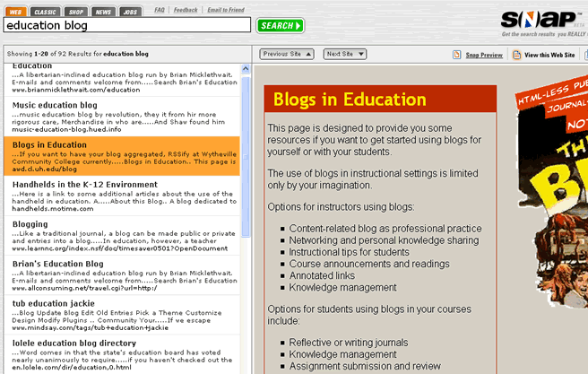Open the WEB search tab

click(16, 12)
